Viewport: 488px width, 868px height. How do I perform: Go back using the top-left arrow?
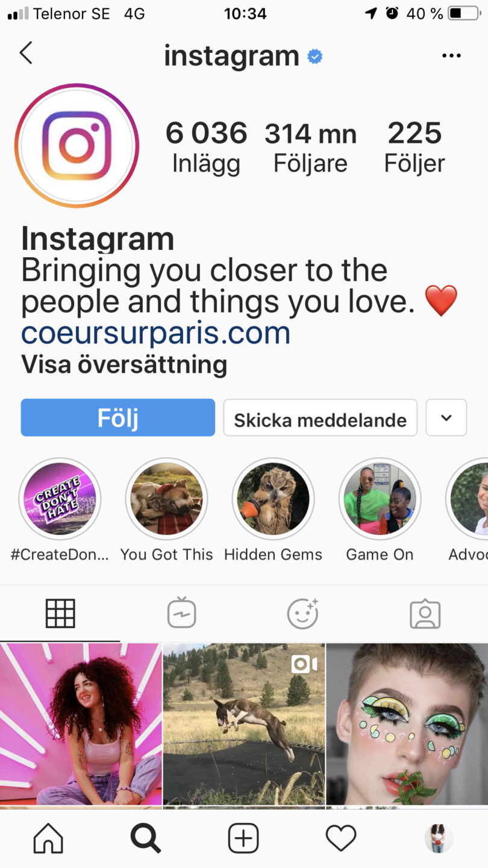[x=25, y=54]
